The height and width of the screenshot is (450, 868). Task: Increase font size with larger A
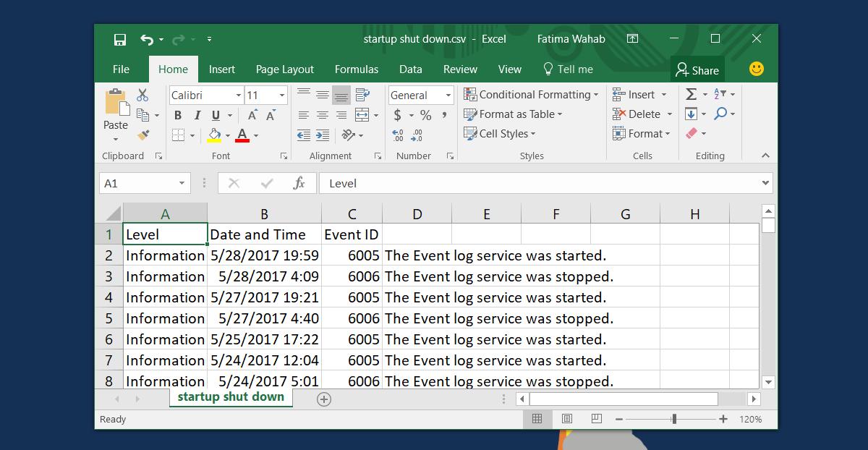252,115
